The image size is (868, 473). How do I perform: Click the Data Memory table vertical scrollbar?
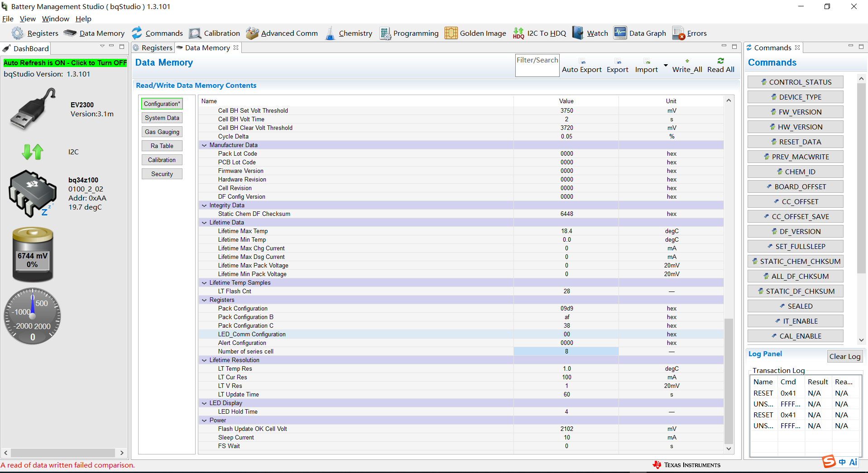point(729,381)
